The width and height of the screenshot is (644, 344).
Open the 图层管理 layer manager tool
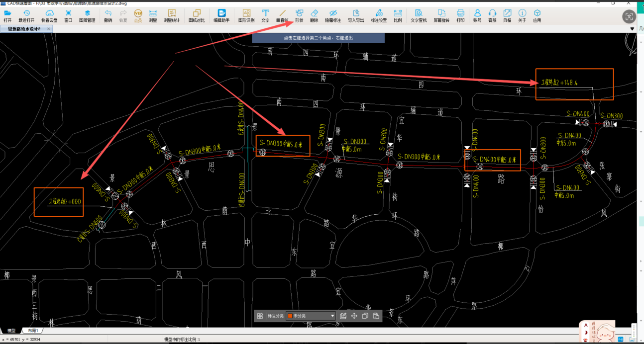point(87,16)
